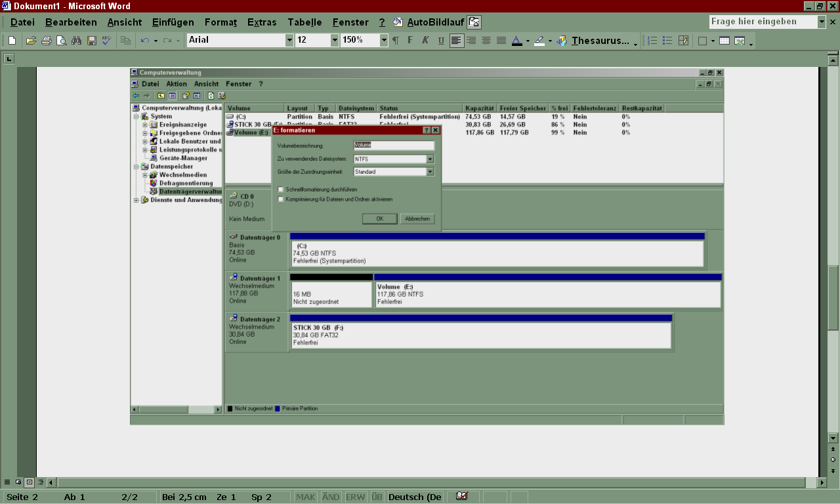This screenshot has height=504, width=840.
Task: Open the 150% zoom dropdown
Action: pos(384,40)
